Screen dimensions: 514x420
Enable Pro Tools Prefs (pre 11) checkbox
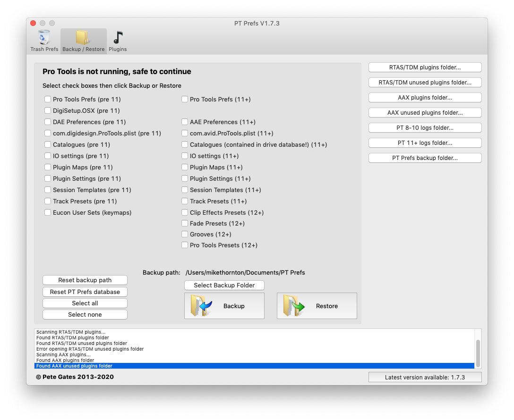click(x=48, y=99)
